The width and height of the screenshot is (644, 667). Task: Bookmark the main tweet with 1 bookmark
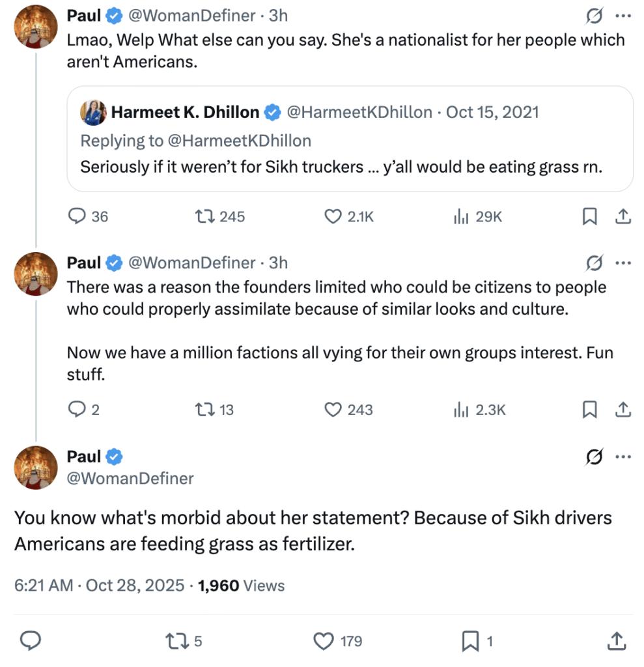pos(470,642)
